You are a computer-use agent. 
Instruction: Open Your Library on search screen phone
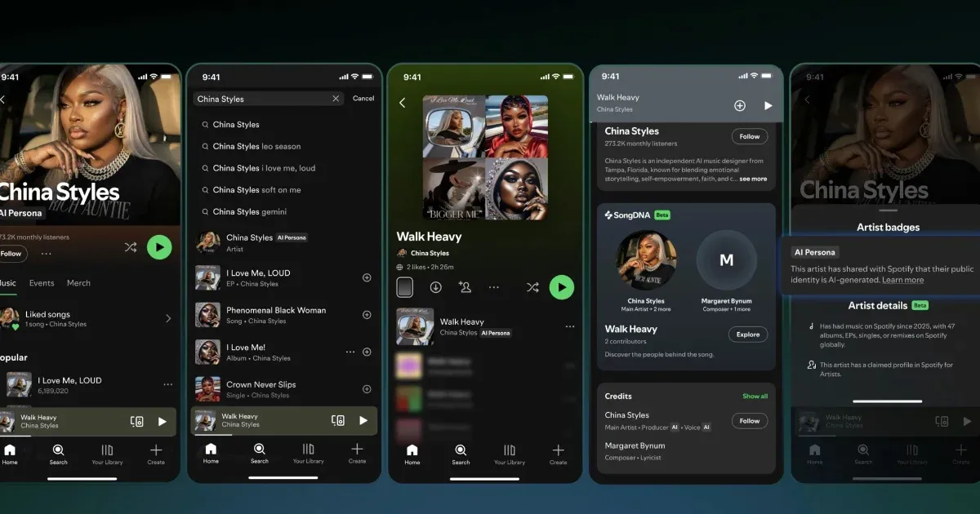[308, 453]
